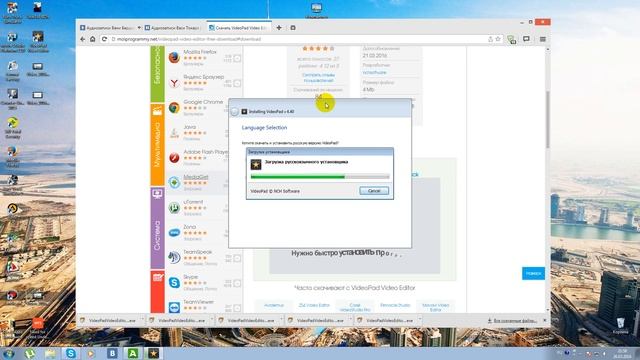Open the Смотреть отзывы пользователей link
This screenshot has width=640, height=360.
click(318, 78)
